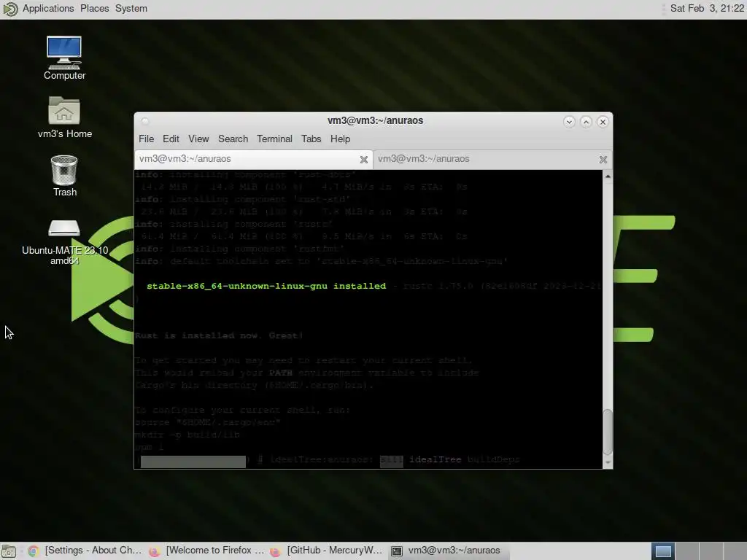The image size is (747, 560).
Task: Click the date and time clock
Action: pyautogui.click(x=706, y=9)
